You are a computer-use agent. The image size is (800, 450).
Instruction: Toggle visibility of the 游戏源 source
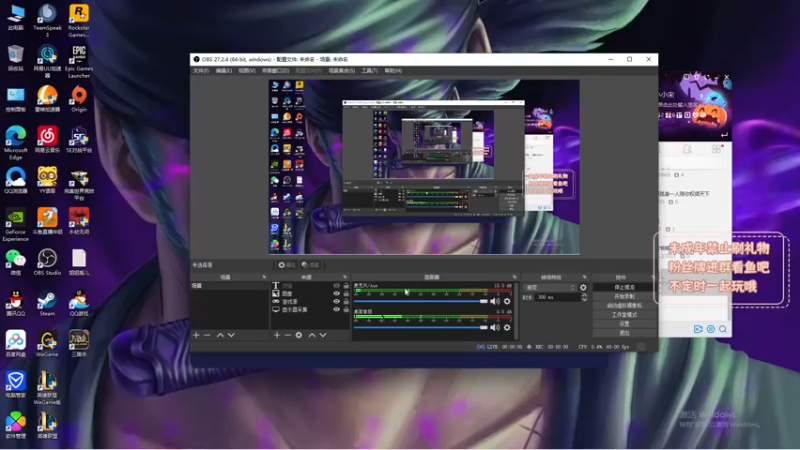[x=336, y=302]
